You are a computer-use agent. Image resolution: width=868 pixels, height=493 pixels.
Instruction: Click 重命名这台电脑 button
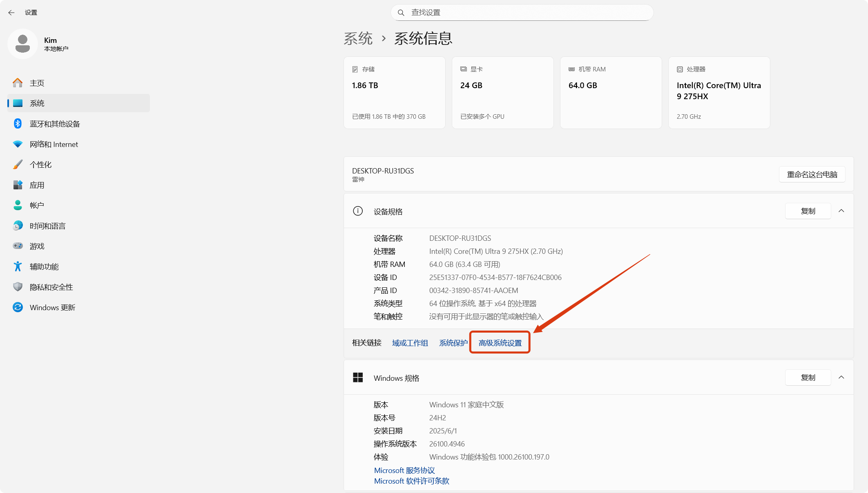click(x=812, y=175)
